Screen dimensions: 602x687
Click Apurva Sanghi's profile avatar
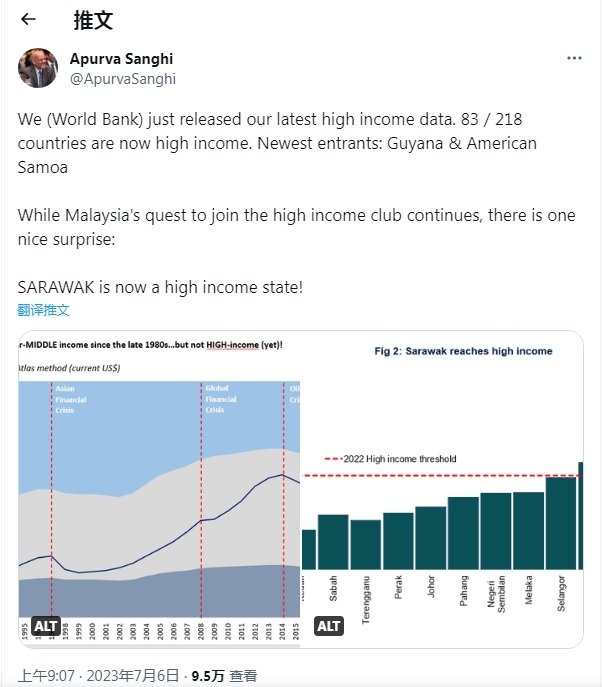click(x=38, y=68)
